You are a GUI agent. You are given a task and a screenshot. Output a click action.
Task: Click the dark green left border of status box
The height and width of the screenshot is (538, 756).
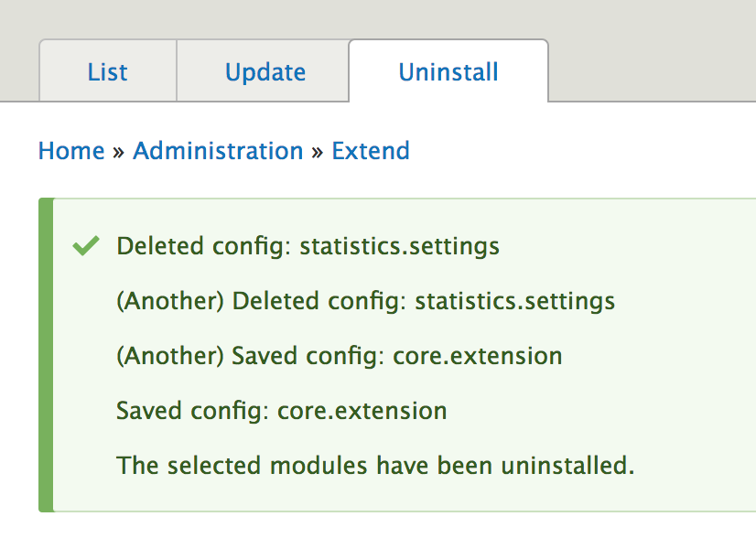pyautogui.click(x=46, y=355)
